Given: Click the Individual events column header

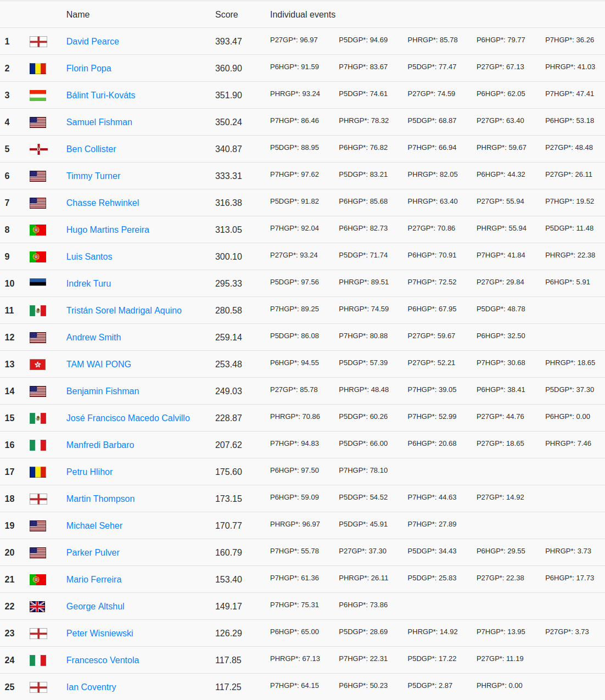Looking at the screenshot, I should [302, 15].
